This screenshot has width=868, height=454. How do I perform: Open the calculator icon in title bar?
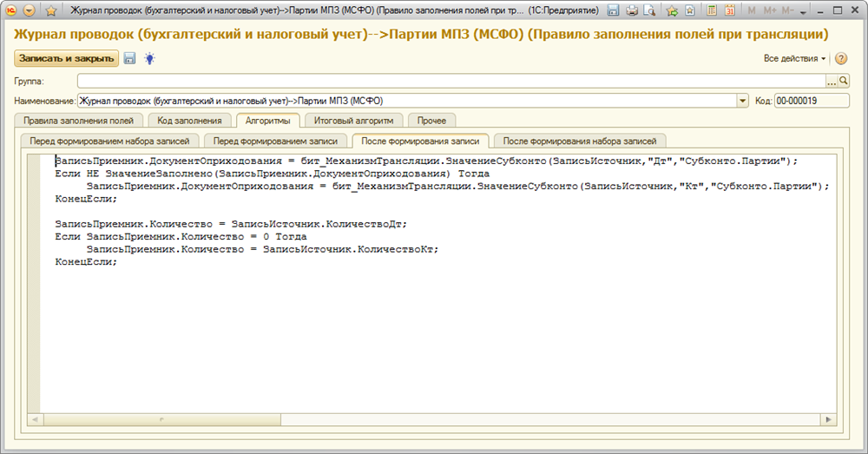click(712, 10)
